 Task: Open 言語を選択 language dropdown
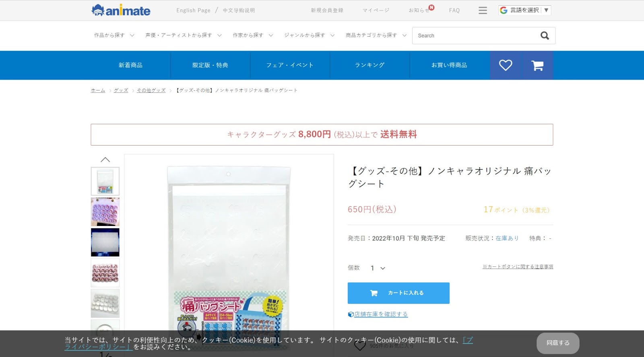point(524,10)
